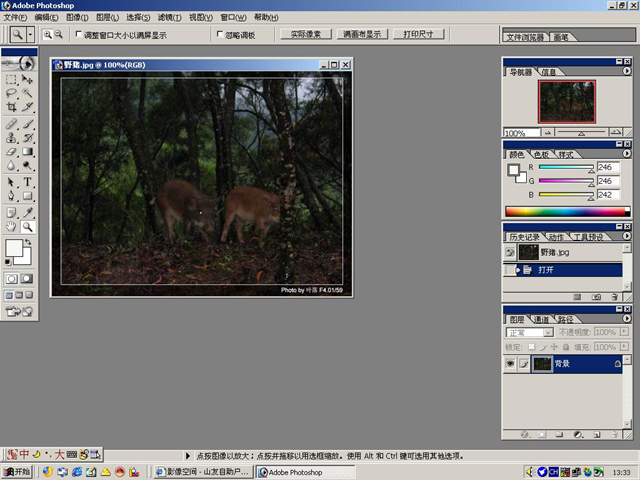Click the Navigator zoom percentage field
The height and width of the screenshot is (480, 640).
(521, 133)
